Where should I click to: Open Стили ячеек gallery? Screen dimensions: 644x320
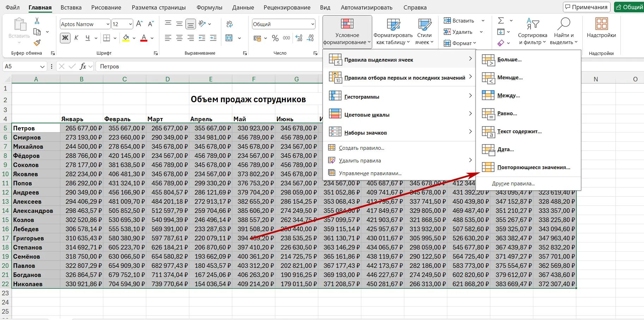424,32
